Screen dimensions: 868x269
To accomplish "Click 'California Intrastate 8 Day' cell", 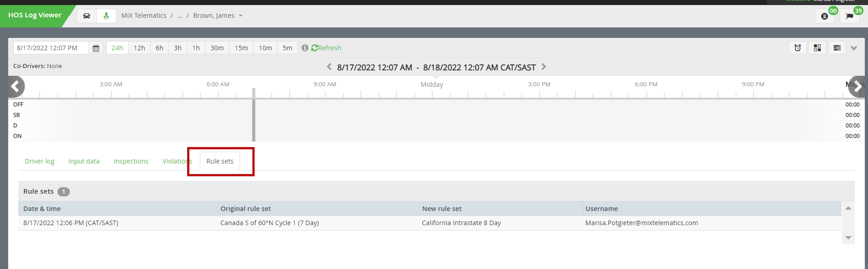I will click(x=461, y=223).
